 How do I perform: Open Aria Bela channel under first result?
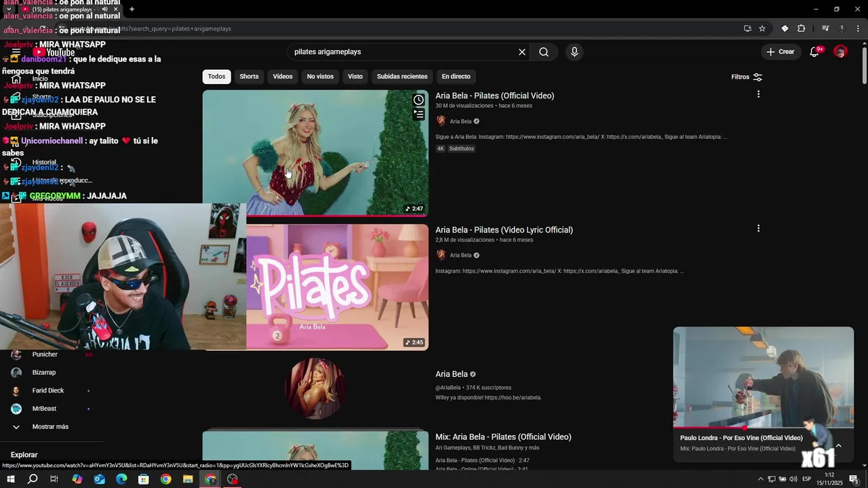[460, 121]
